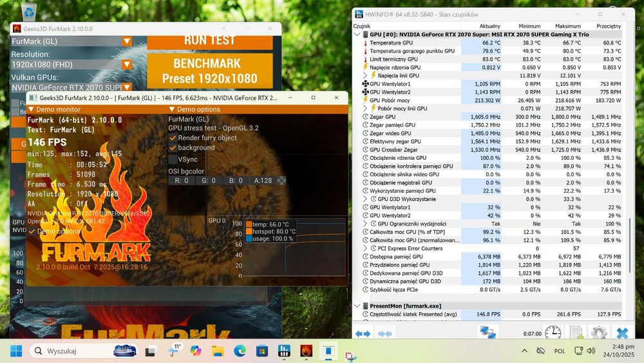Viewport: 644px width, 363px height.
Task: Switch to FurMark flame taskbar icon
Action: (306, 351)
